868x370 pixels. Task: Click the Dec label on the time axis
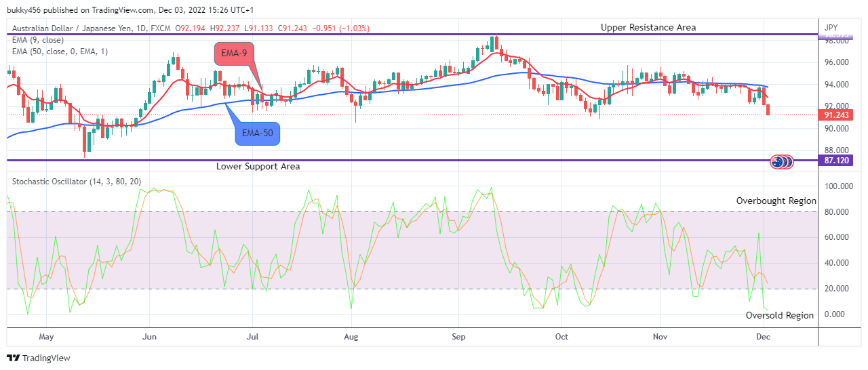(763, 336)
